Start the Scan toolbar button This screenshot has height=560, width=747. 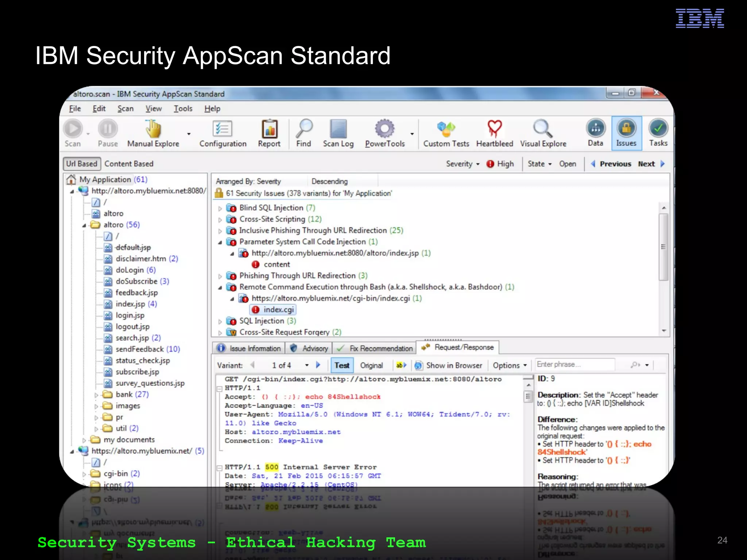click(x=73, y=134)
